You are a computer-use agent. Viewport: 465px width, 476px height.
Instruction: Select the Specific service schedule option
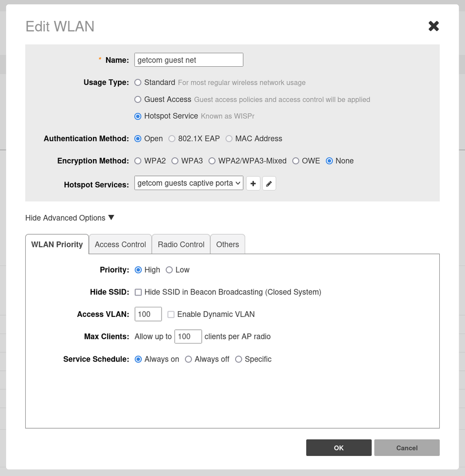(238, 359)
